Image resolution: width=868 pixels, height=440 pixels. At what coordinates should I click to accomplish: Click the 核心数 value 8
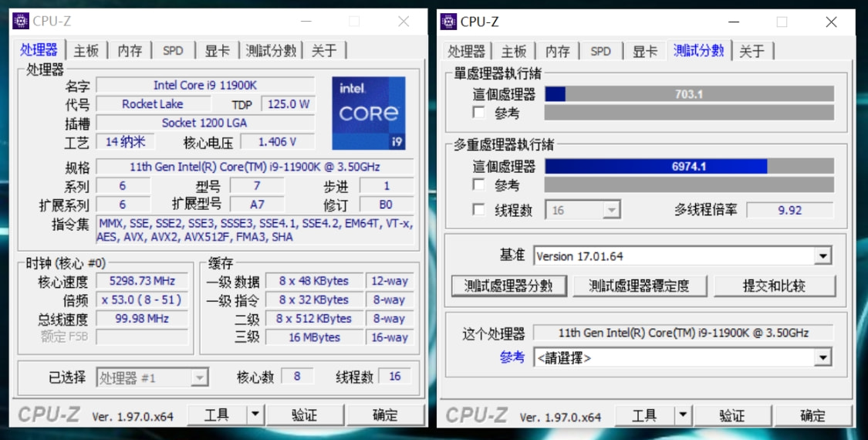click(297, 377)
